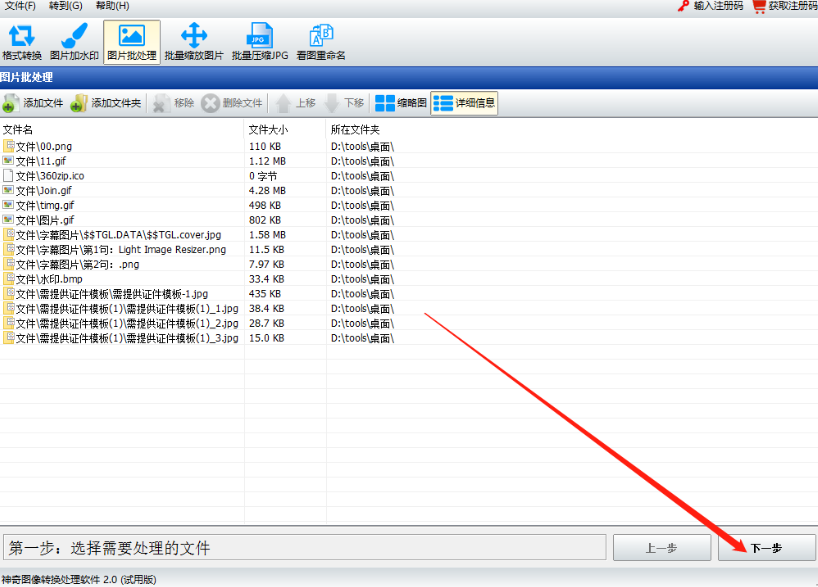818x587 pixels.
Task: Open the 批量压缩JPG compression tool
Action: [x=260, y=42]
